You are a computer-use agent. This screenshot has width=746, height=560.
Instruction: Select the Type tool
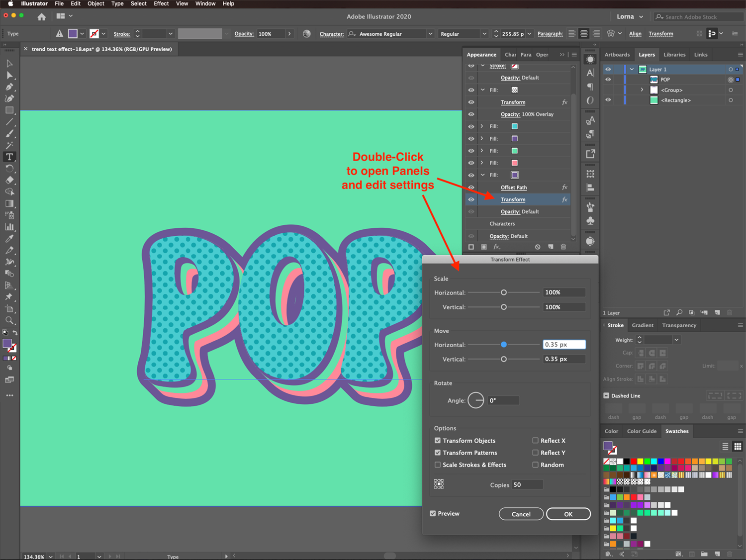tap(9, 157)
